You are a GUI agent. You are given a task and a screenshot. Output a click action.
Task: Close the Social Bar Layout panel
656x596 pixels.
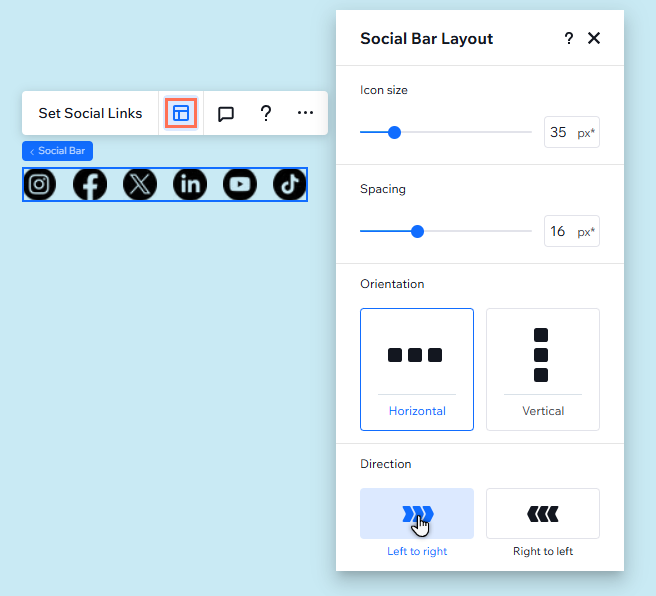[594, 38]
